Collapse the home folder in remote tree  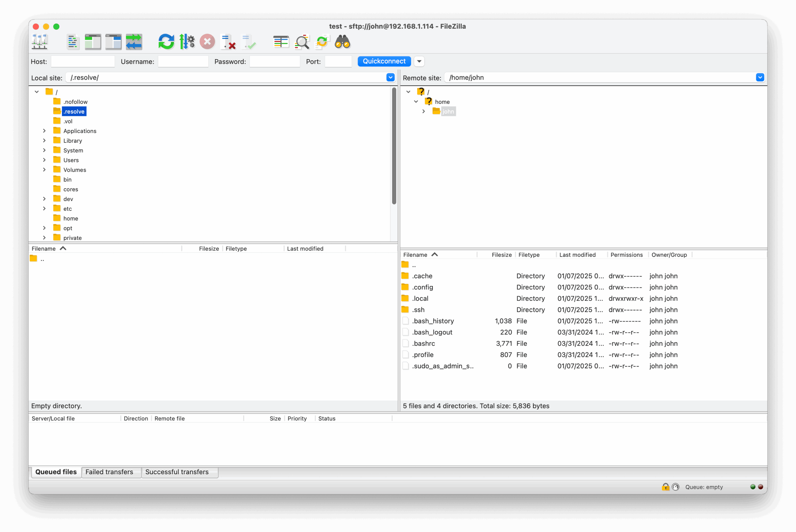[416, 101]
